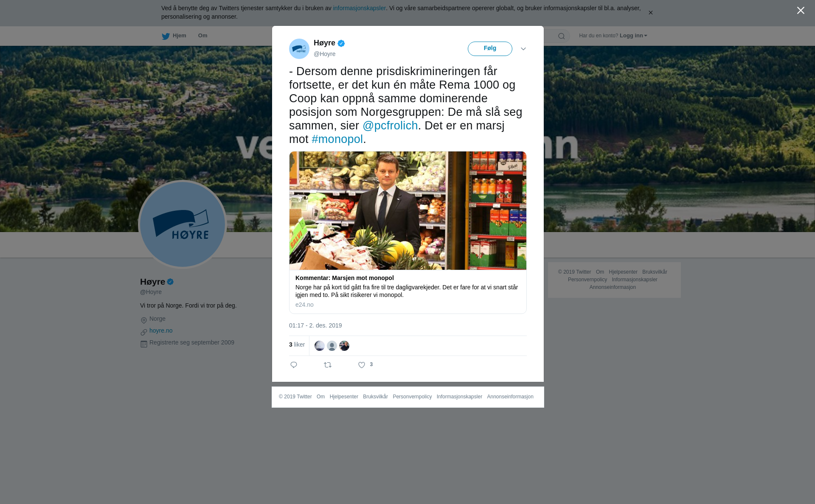View first liker's profile avatar
Viewport: 815px width, 504px height.
tap(320, 346)
